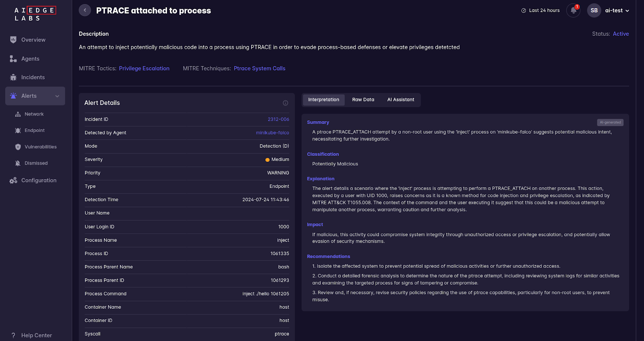Click the Impact heading
This screenshot has height=341, width=644.
coord(315,225)
